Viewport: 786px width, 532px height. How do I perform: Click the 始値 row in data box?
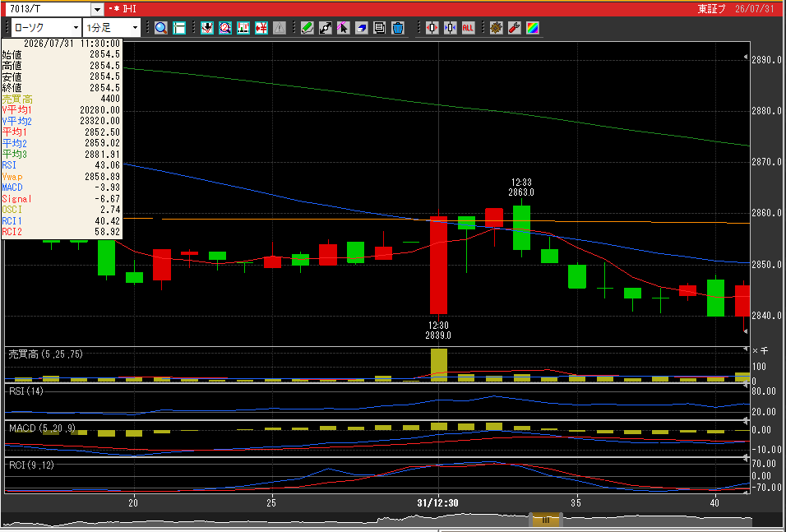61,54
